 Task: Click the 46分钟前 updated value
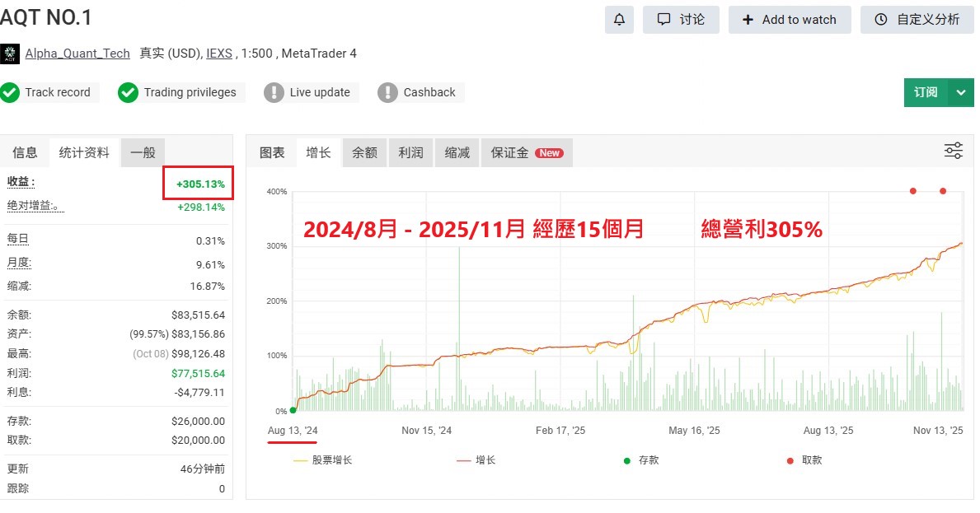pyautogui.click(x=203, y=469)
